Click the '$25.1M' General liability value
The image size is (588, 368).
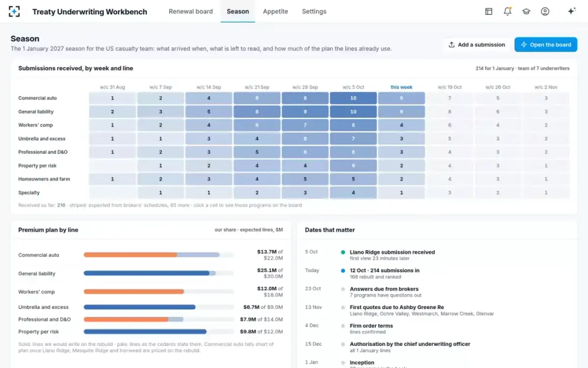267,270
